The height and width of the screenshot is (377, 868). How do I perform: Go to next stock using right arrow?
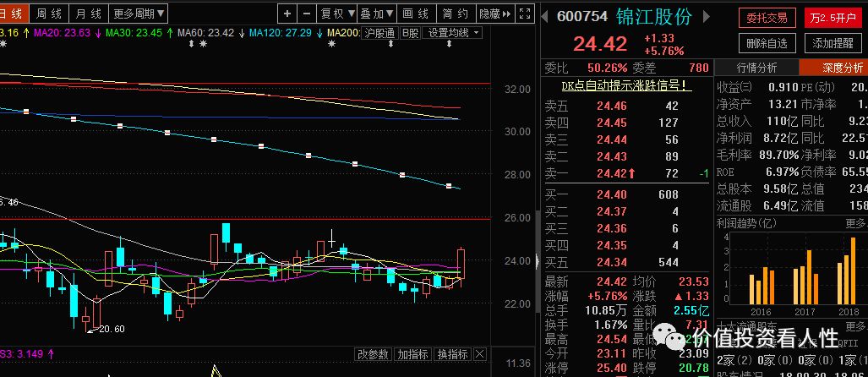click(707, 17)
